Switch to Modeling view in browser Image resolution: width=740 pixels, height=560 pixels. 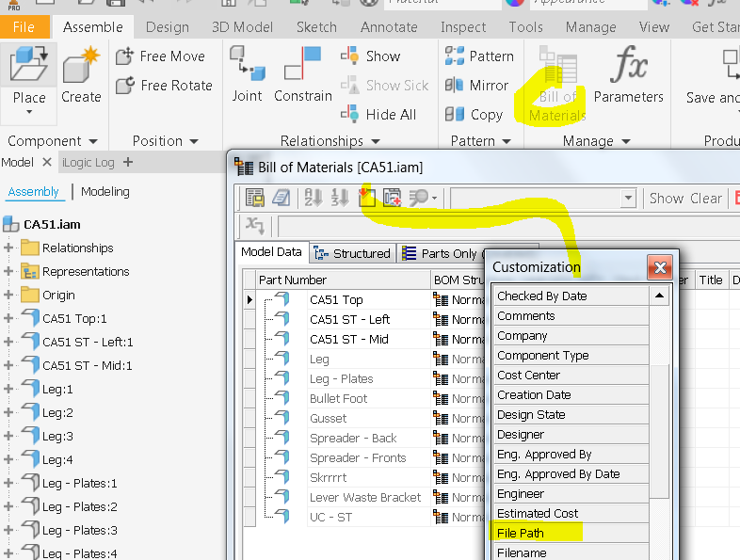(105, 192)
